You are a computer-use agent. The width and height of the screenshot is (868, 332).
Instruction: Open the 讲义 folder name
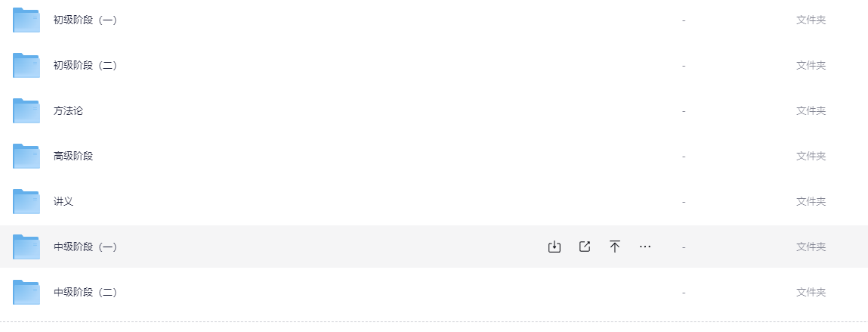click(63, 202)
